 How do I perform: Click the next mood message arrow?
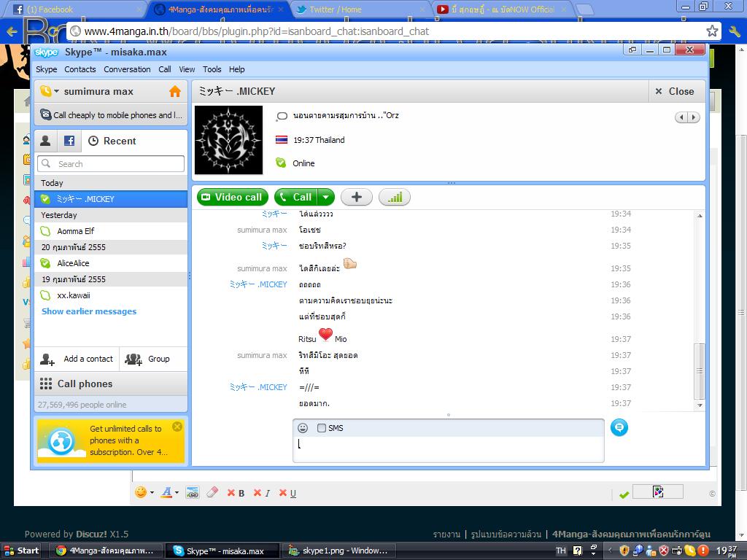click(x=694, y=117)
